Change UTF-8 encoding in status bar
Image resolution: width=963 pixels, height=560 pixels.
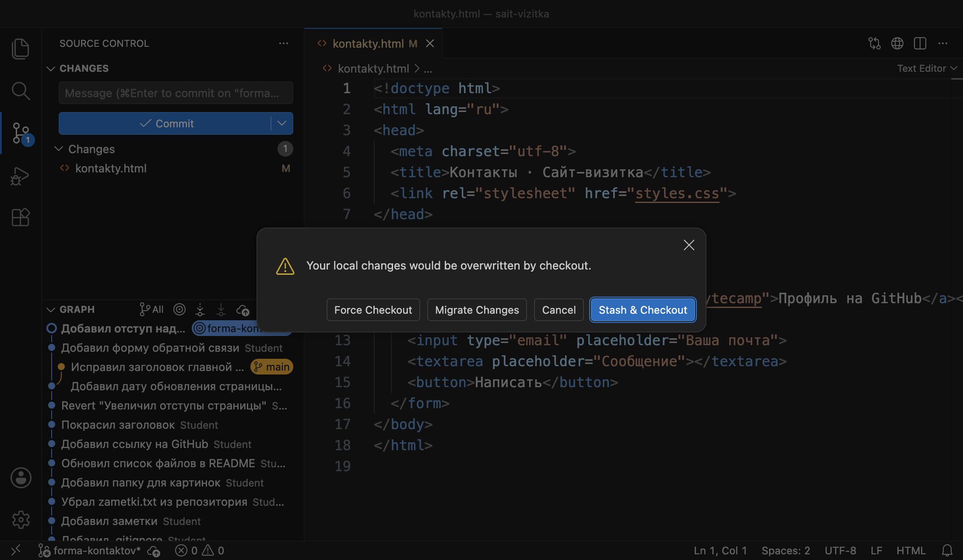tap(840, 550)
